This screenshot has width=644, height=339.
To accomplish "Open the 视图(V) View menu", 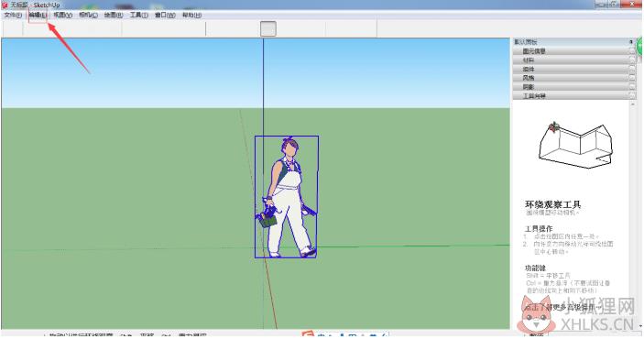I will (x=63, y=16).
